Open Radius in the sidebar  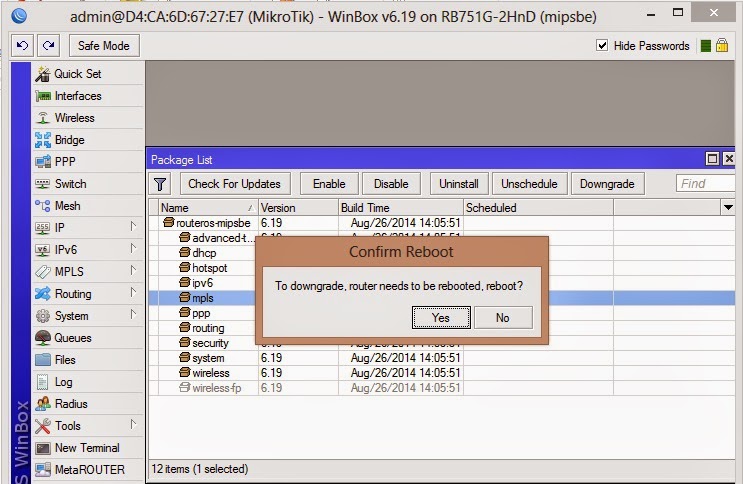[88, 404]
